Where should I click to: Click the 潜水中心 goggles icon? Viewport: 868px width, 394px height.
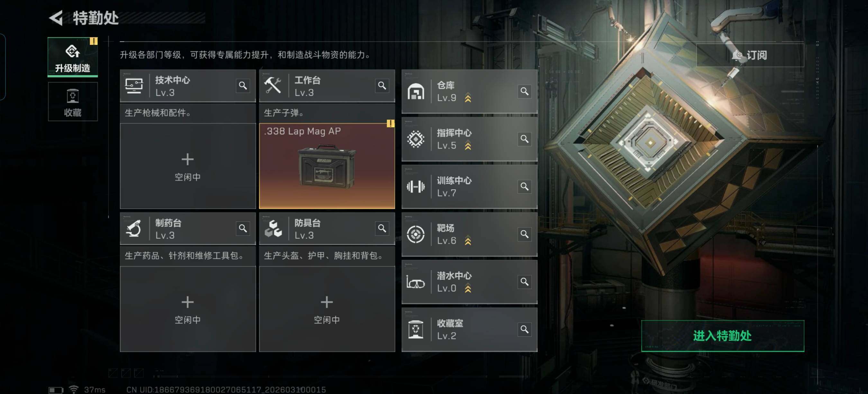pyautogui.click(x=416, y=282)
